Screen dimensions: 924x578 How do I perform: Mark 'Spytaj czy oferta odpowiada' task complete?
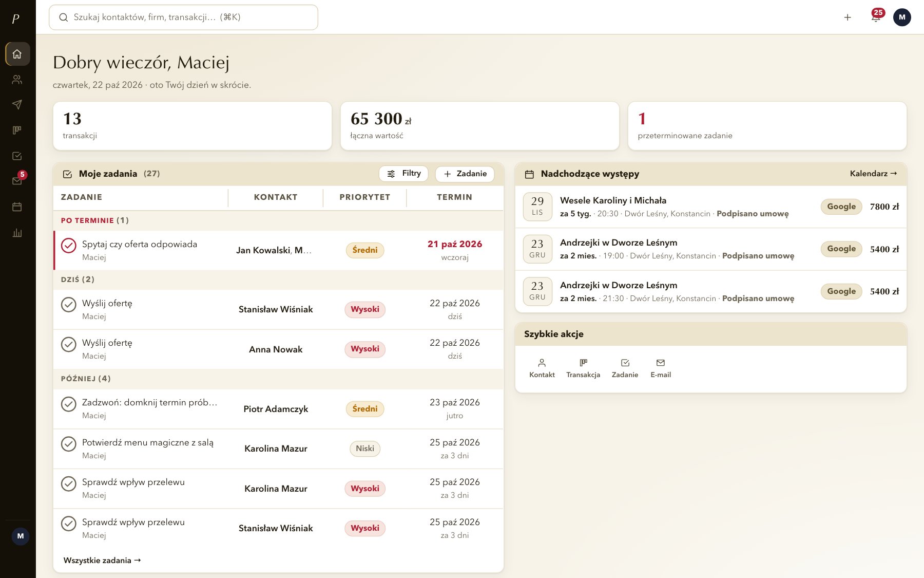coord(69,246)
